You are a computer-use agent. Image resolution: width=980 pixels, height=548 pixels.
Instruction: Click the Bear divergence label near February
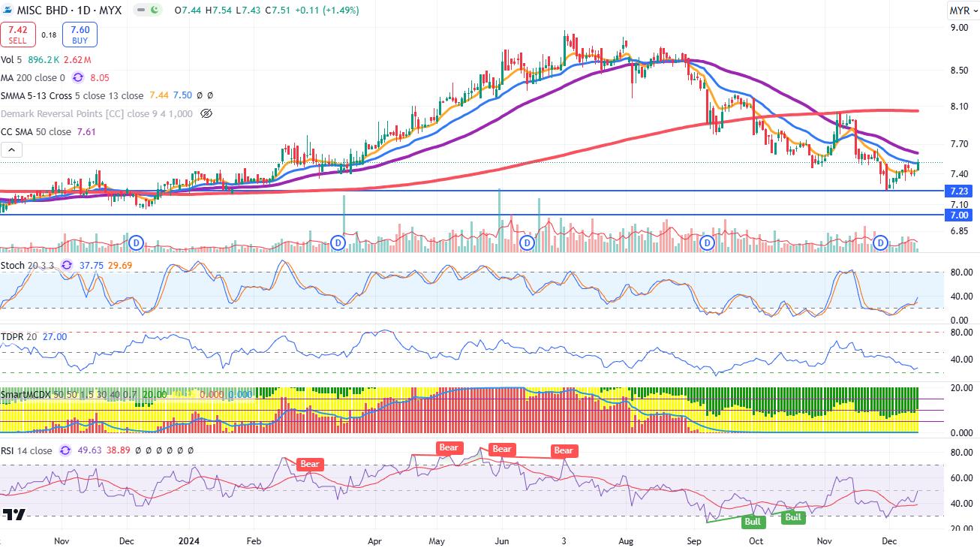(x=310, y=464)
